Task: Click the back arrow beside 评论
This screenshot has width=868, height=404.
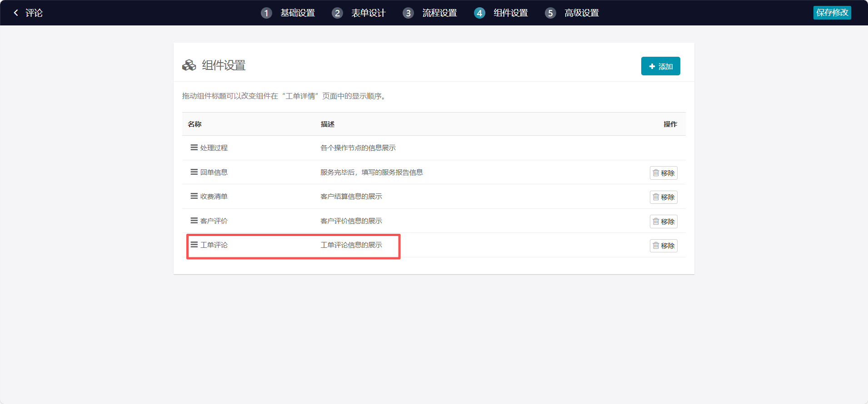Action: (x=16, y=13)
